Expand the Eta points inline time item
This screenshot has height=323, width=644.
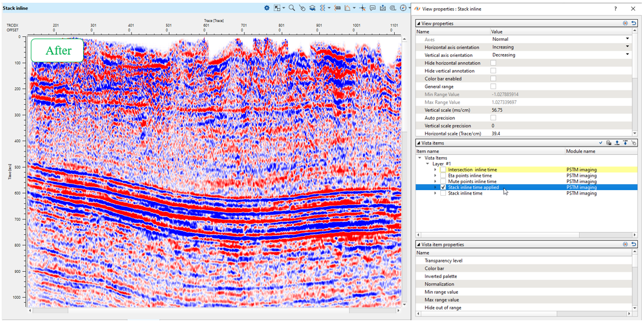435,175
